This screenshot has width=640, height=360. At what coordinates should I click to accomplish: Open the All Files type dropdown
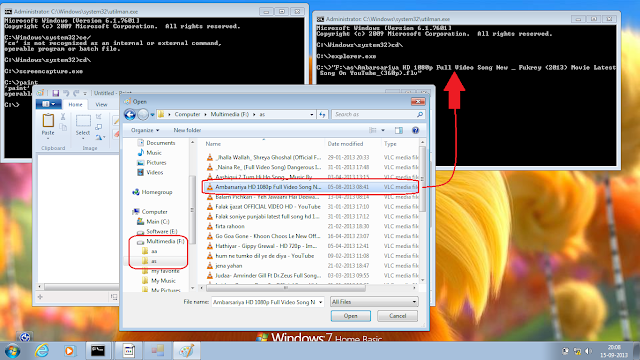374,302
